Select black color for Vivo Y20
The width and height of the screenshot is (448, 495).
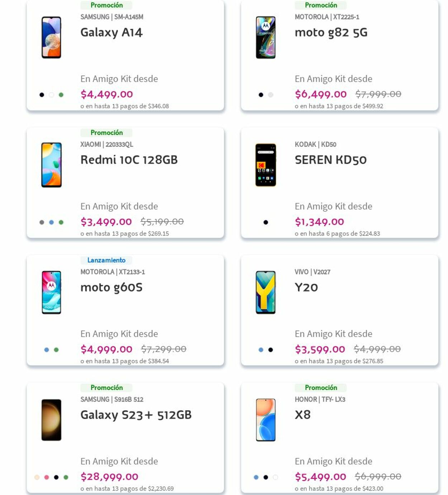271,350
